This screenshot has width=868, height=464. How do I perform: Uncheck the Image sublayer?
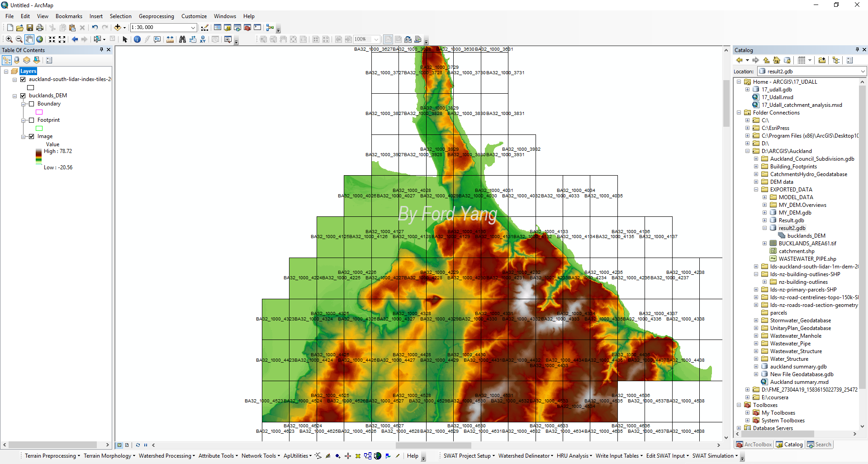(x=31, y=136)
